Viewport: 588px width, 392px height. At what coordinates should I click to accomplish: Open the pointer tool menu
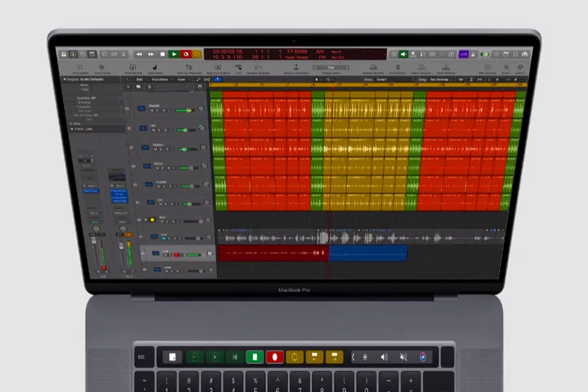[x=317, y=79]
